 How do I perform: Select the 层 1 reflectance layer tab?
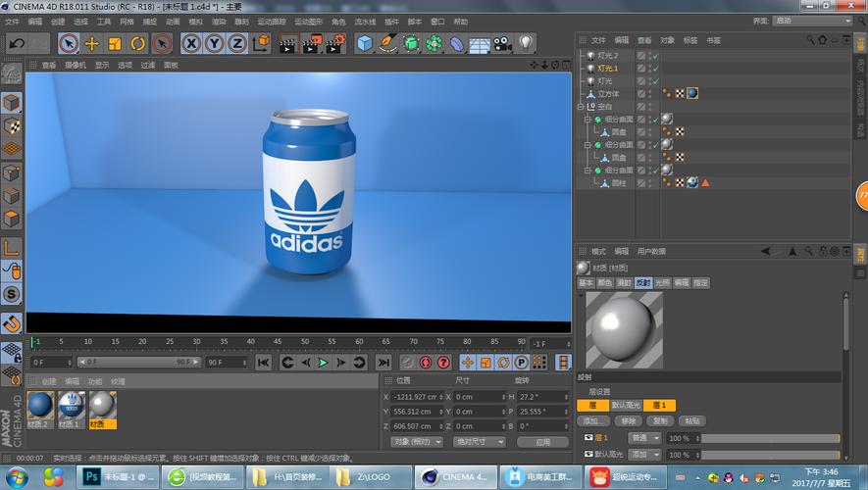tap(659, 406)
